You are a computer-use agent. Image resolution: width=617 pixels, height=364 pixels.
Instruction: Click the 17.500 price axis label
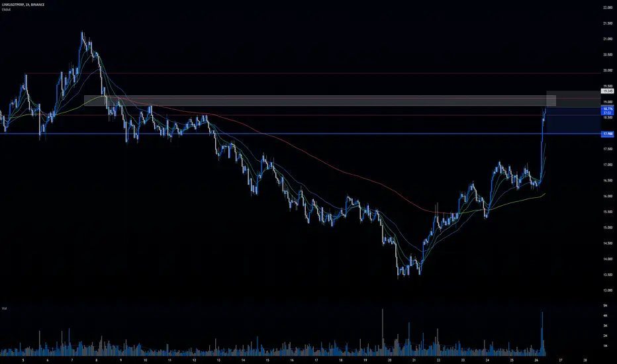608,149
